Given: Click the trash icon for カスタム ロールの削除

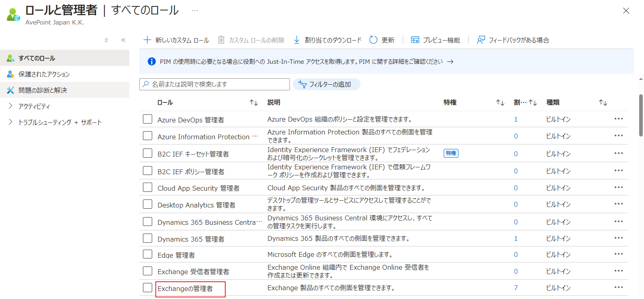Looking at the screenshot, I should pos(221,40).
